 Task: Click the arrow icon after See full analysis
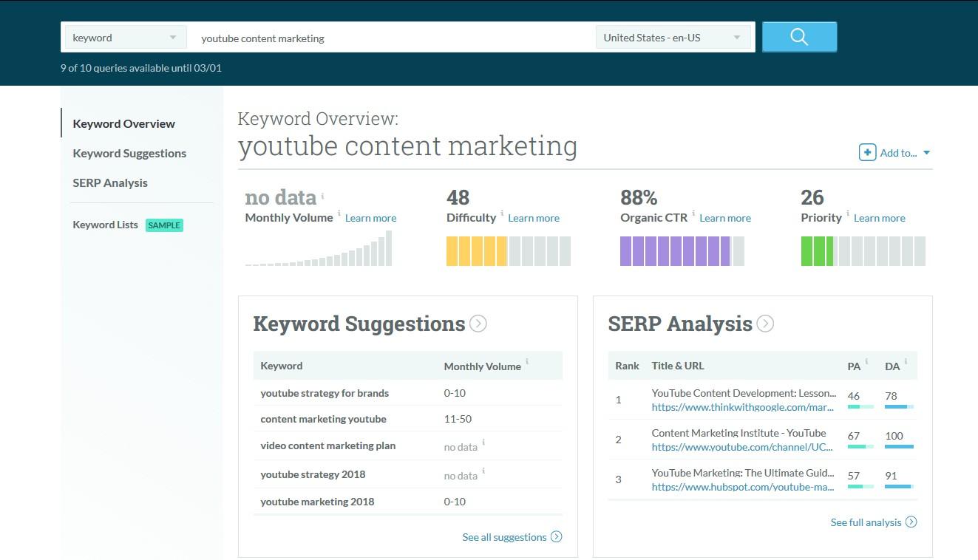click(911, 522)
